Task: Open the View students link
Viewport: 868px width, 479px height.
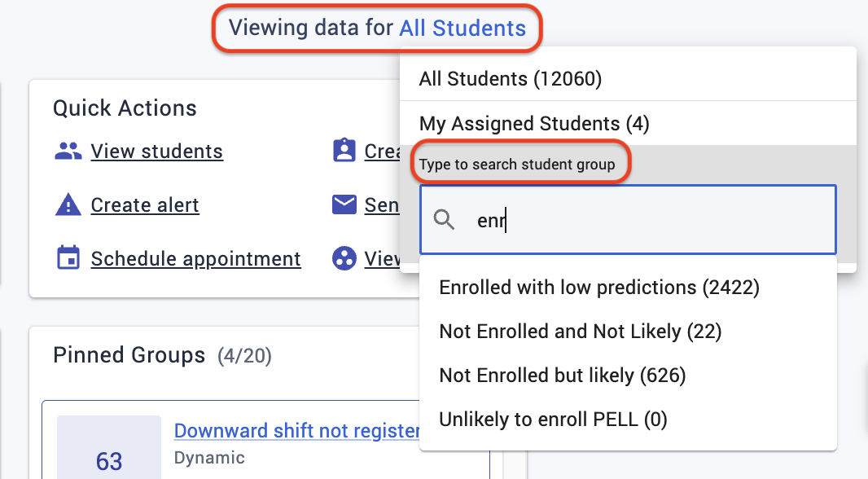Action: tap(156, 152)
